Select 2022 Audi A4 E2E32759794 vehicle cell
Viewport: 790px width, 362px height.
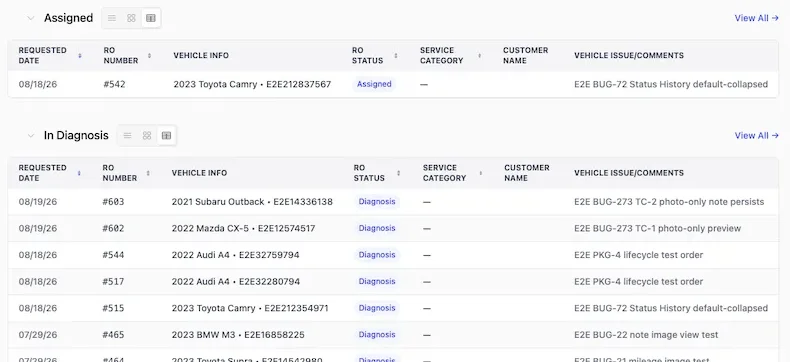click(236, 255)
